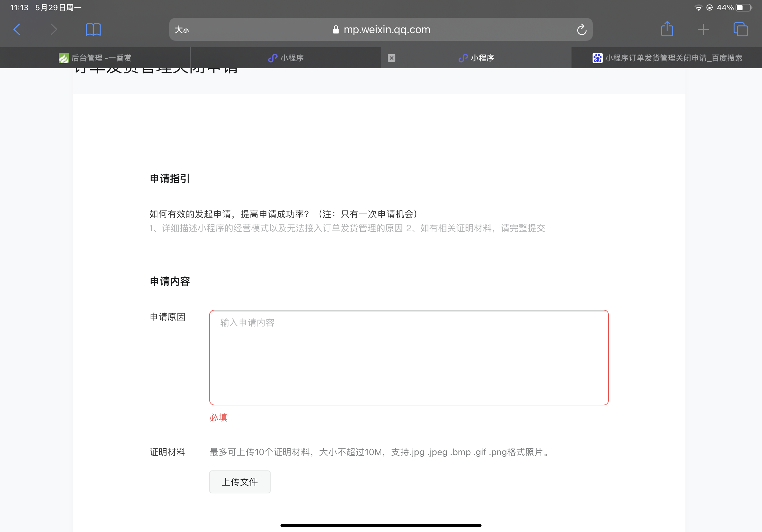Focus the 申请原因 text area
This screenshot has height=532, width=762.
coord(408,357)
